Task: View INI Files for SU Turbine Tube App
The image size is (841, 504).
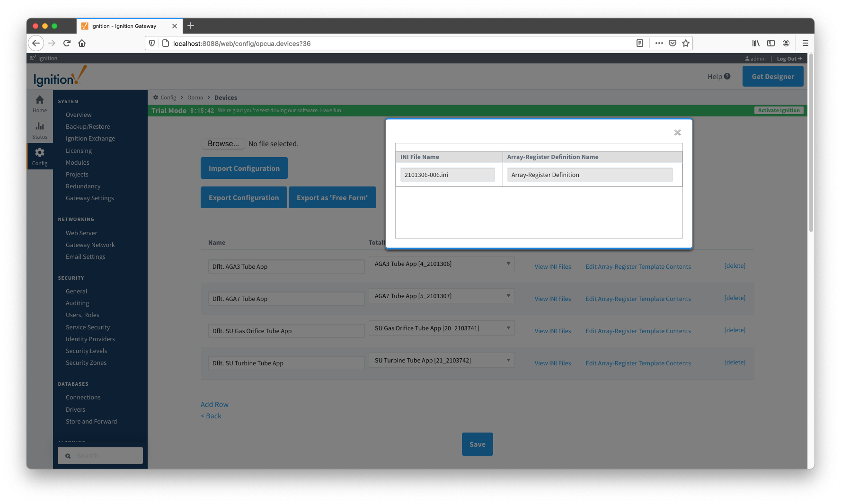Action: pyautogui.click(x=553, y=363)
